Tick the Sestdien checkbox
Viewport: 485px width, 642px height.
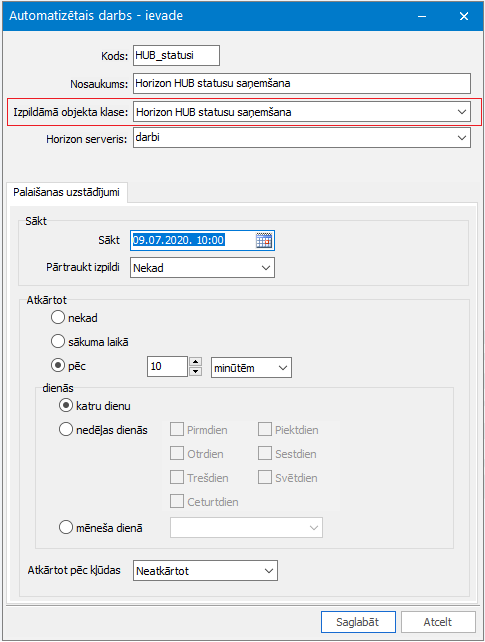tap(265, 454)
